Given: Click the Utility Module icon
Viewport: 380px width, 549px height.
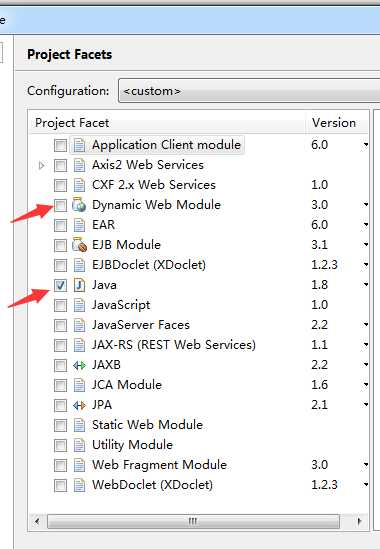Looking at the screenshot, I should (x=79, y=445).
